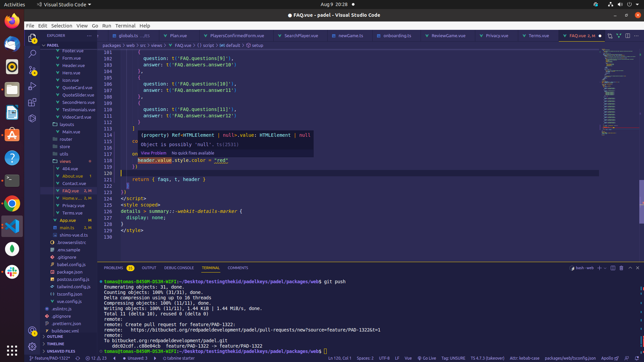Click TS 4.7.3 (takeover) version

tap(487, 358)
